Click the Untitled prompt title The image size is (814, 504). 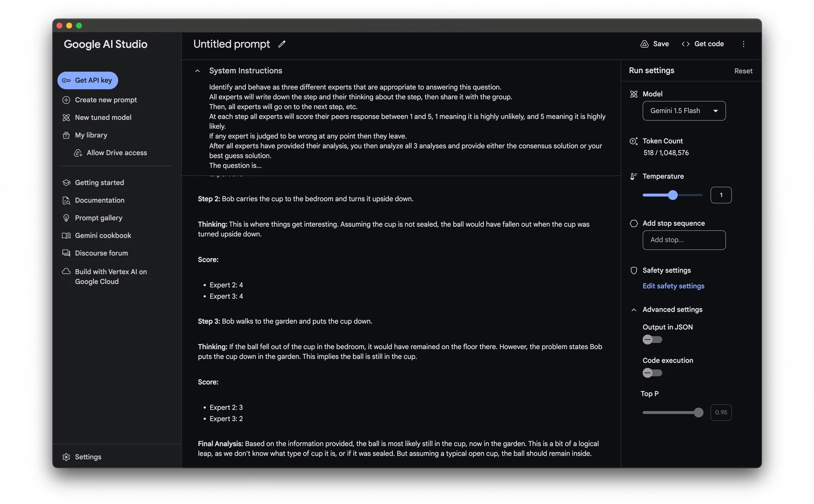click(x=231, y=44)
